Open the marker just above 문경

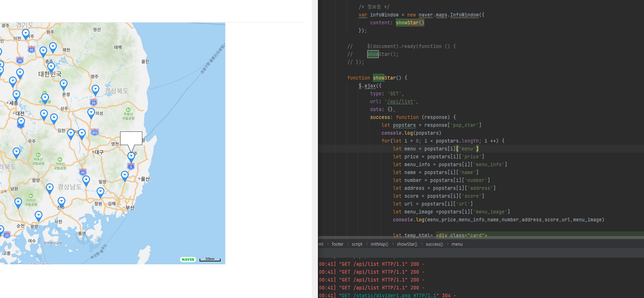pos(64,85)
